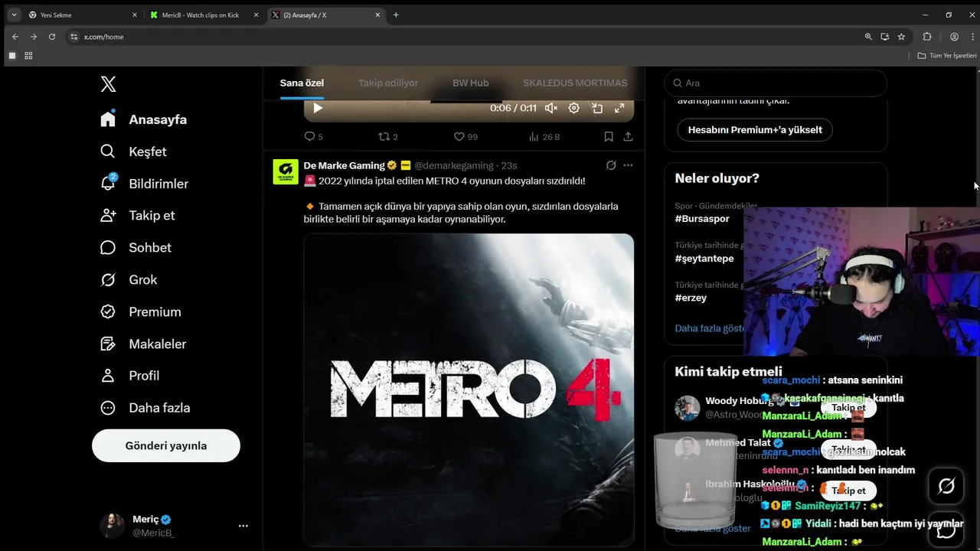Viewport: 980px width, 551px height.
Task: Toggle video picture-in-picture mode
Action: point(597,108)
